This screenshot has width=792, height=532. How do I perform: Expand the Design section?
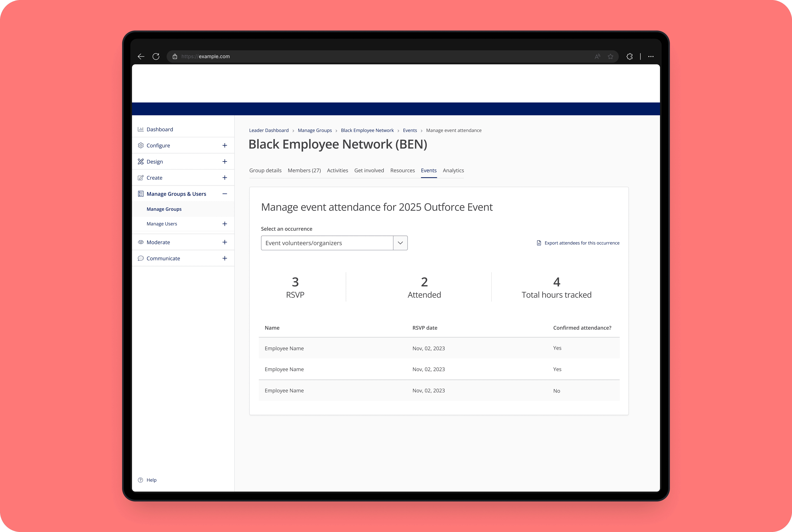tap(225, 161)
